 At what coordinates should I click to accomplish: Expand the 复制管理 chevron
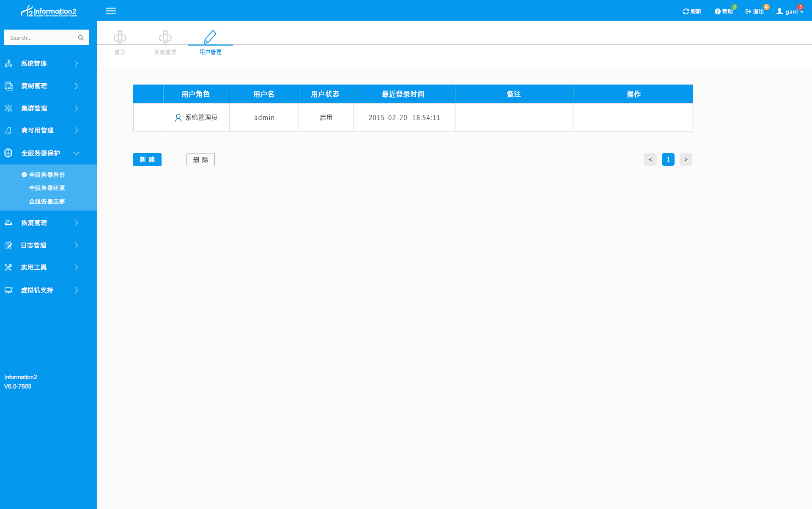pyautogui.click(x=77, y=86)
